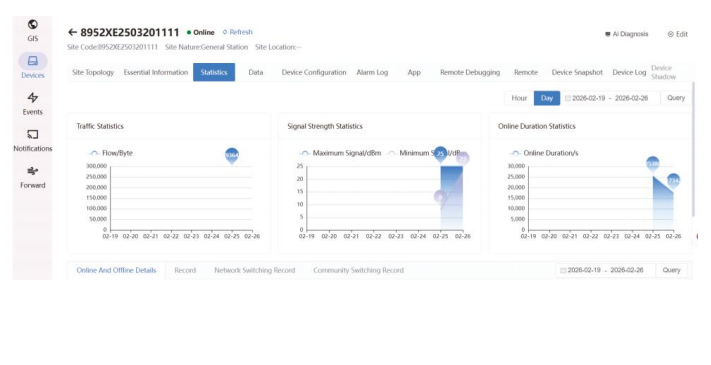Click Query next to Hour/Day range
The width and height of the screenshot is (711, 365).
[676, 98]
